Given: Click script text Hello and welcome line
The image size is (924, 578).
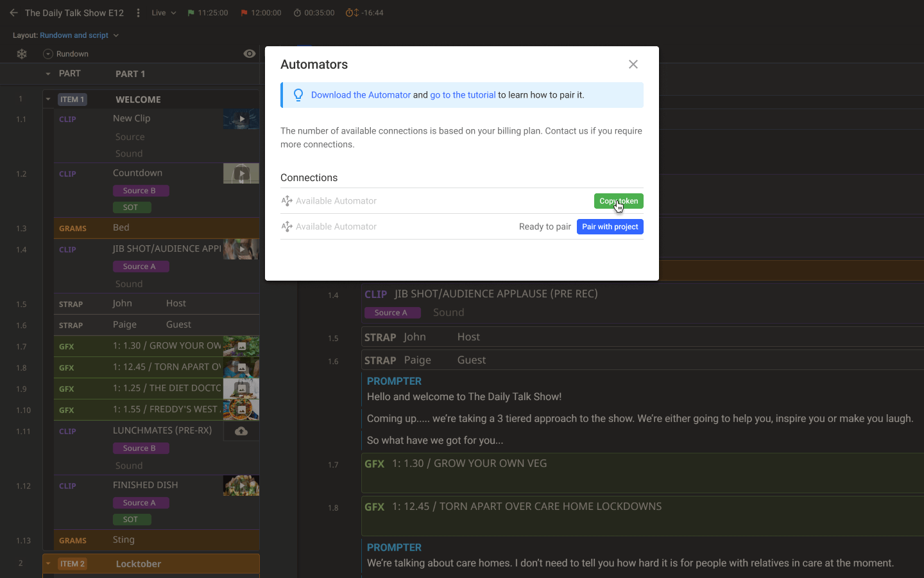Looking at the screenshot, I should pos(464,397).
